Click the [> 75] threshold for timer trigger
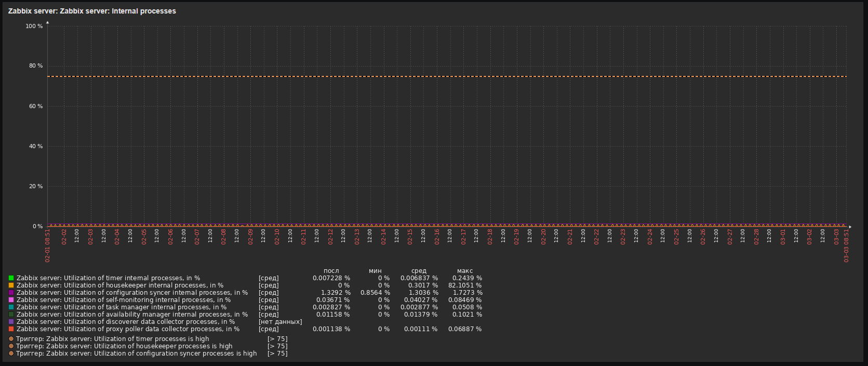Viewport: 868px width, 366px height. tap(277, 339)
